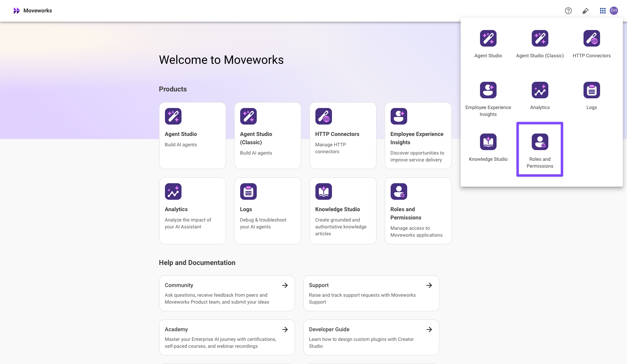This screenshot has height=364, width=627.
Task: Click the 'Welcome to Moveworks' heading
Action: pos(221,60)
